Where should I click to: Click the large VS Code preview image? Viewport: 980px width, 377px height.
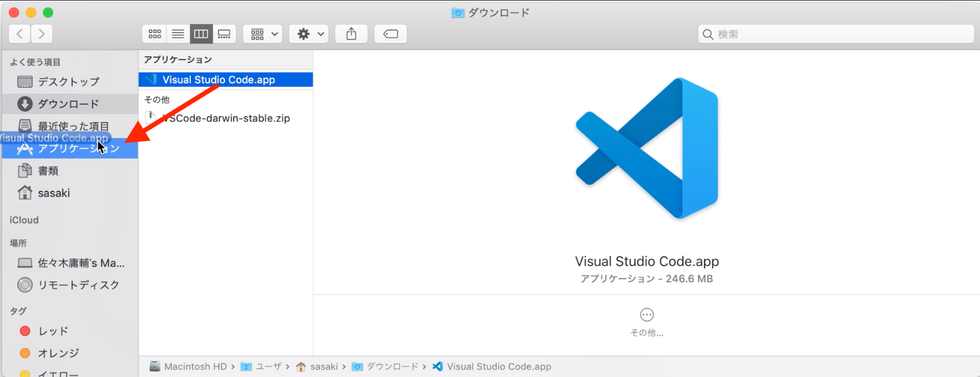point(647,149)
